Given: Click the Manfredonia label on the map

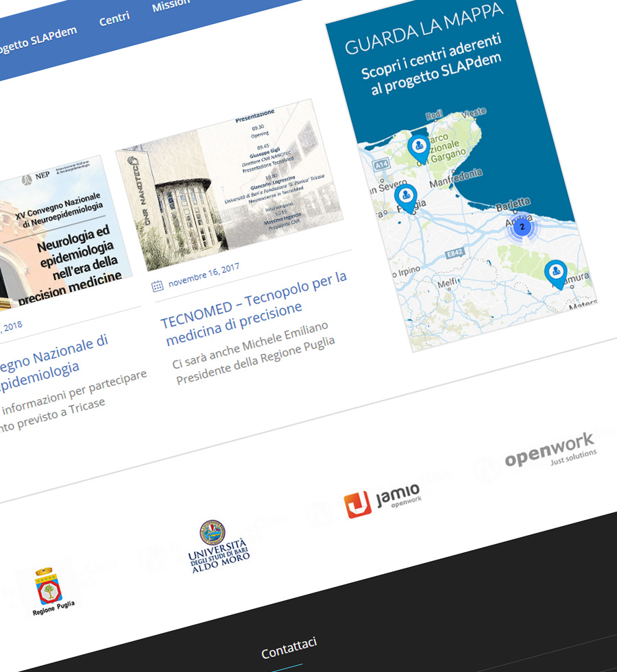Looking at the screenshot, I should pos(456,178).
